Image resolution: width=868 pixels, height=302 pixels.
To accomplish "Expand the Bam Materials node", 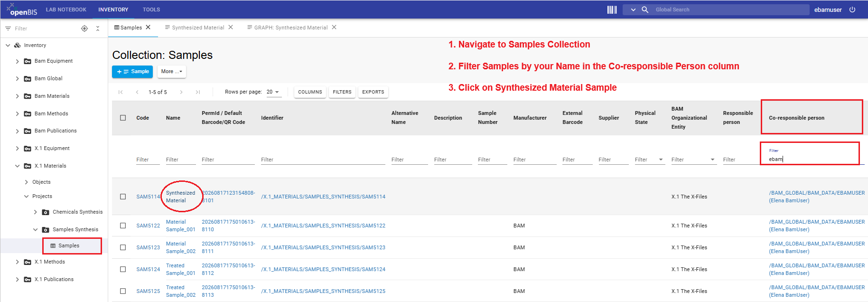I will click(x=18, y=96).
